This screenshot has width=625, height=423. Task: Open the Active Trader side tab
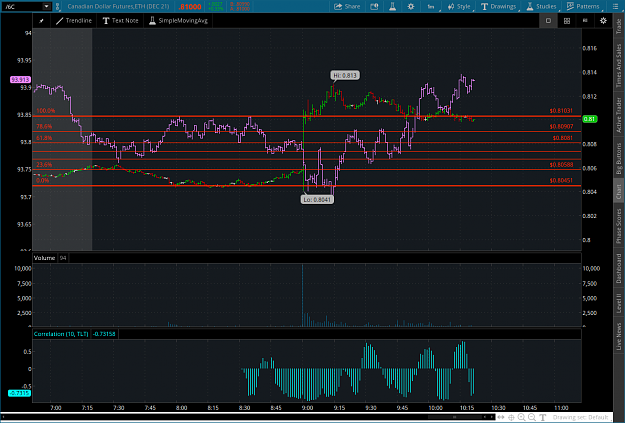(619, 115)
